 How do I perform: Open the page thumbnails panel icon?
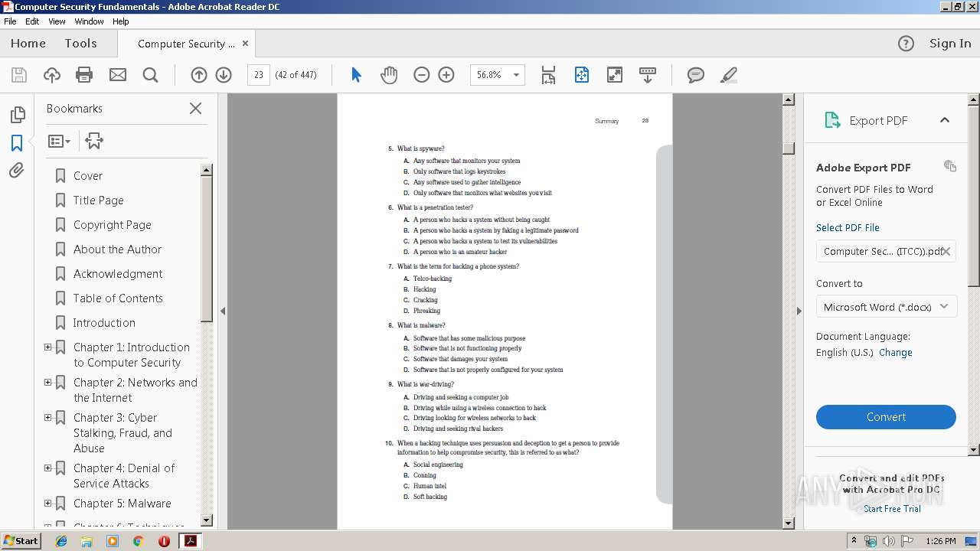tap(17, 115)
